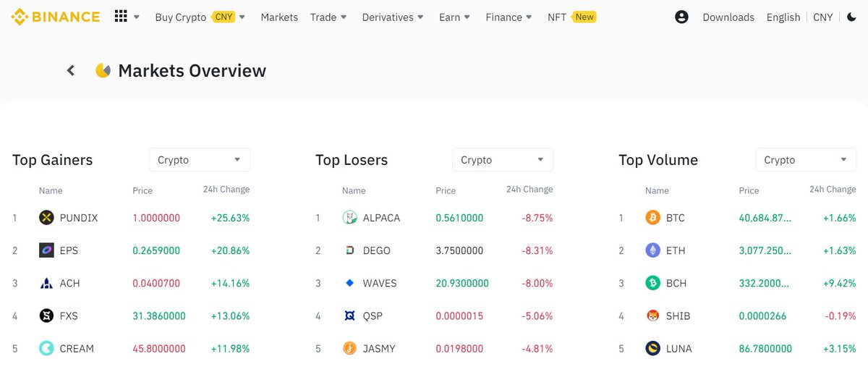868x372 pixels.
Task: Open the user account profile icon
Action: pyautogui.click(x=681, y=17)
